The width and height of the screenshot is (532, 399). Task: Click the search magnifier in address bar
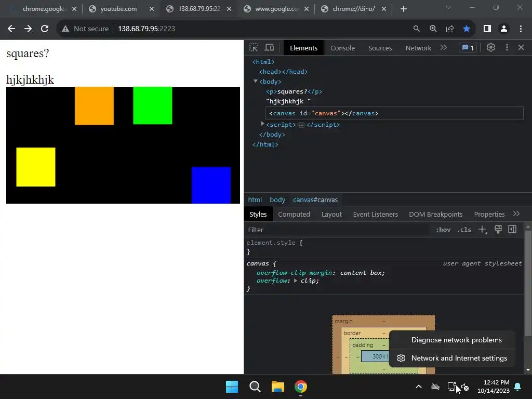[x=416, y=29]
